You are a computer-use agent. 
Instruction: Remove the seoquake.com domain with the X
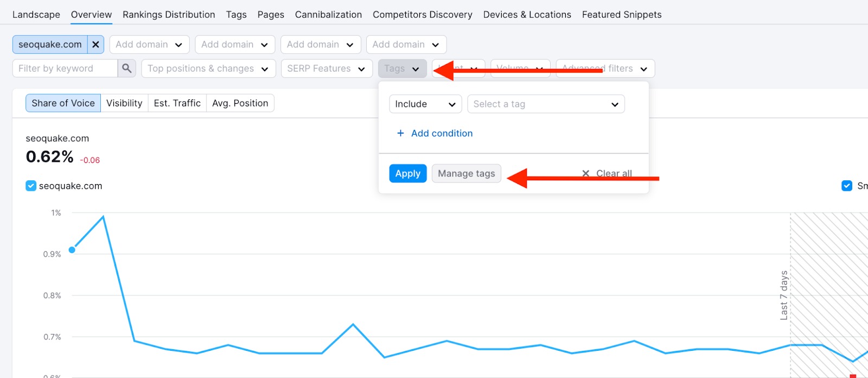[x=95, y=45]
